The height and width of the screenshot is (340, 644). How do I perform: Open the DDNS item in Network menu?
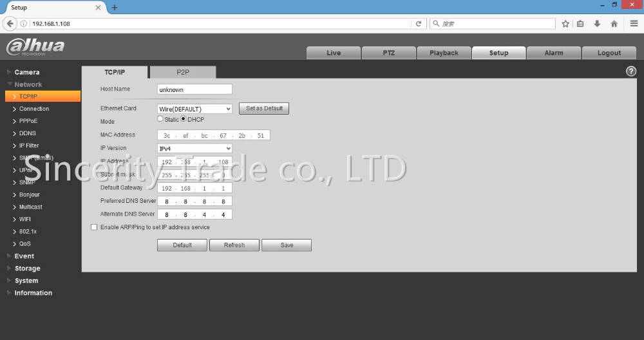28,133
